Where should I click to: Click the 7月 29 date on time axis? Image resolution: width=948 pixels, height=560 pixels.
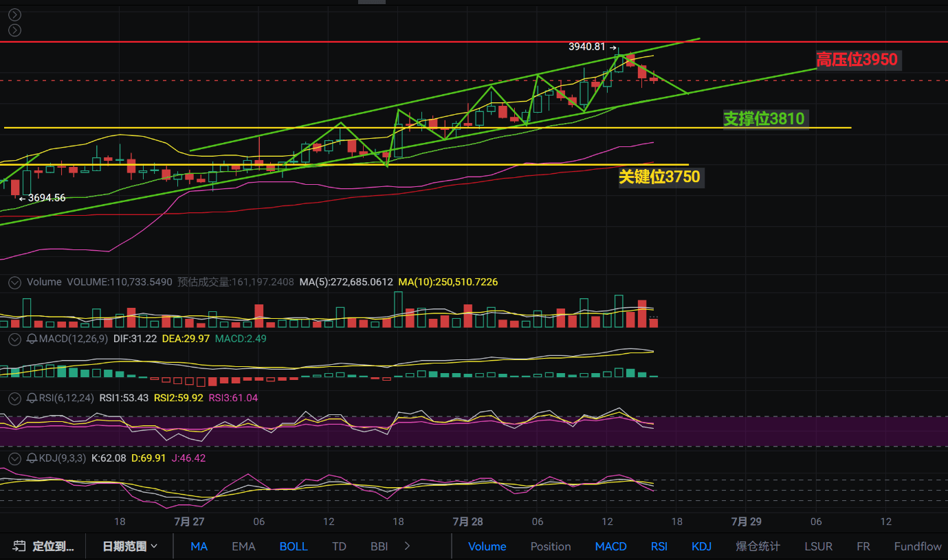(x=746, y=522)
